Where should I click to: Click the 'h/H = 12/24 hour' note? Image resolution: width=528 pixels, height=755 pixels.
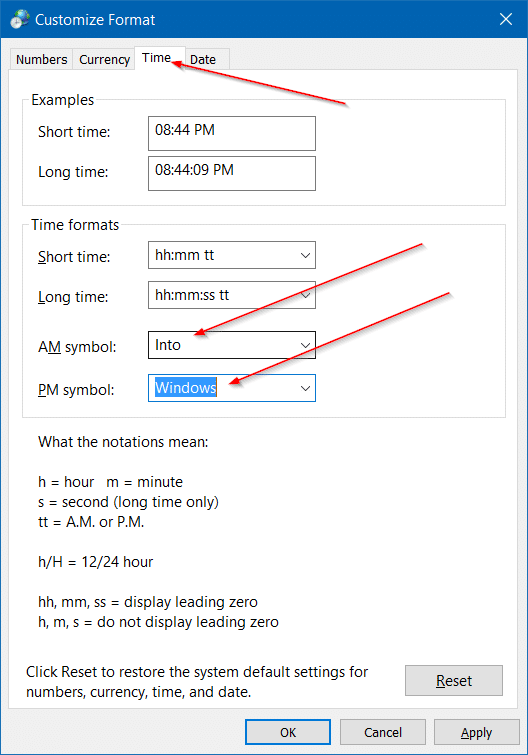coord(95,562)
